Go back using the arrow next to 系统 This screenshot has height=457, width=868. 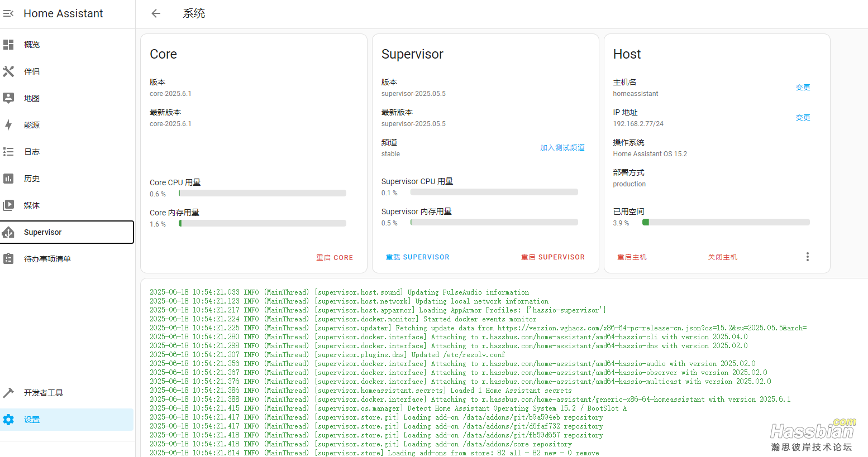[156, 13]
